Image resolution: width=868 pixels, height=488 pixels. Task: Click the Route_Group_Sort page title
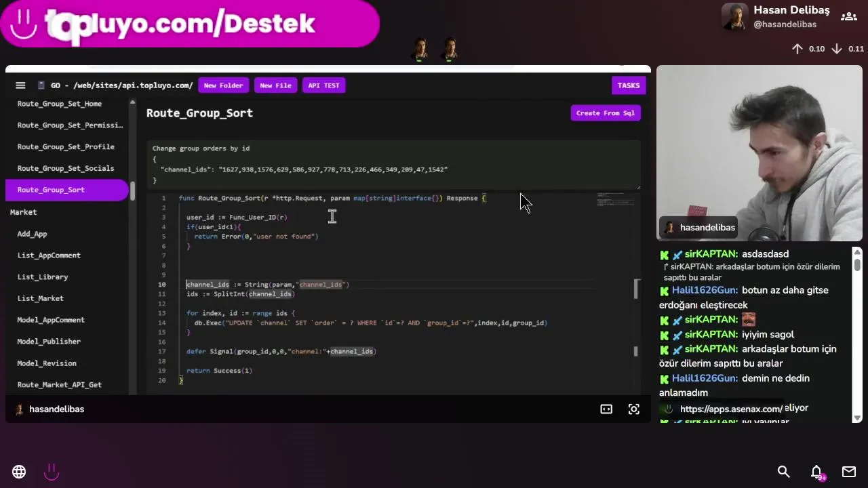coord(199,113)
